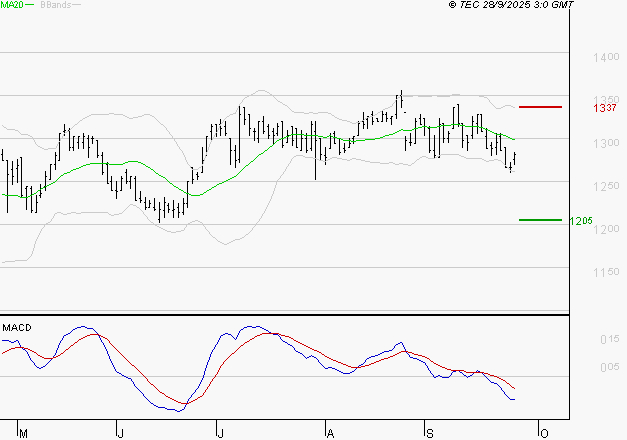
Task: Click the 005 MACD axis label
Action: (x=609, y=367)
